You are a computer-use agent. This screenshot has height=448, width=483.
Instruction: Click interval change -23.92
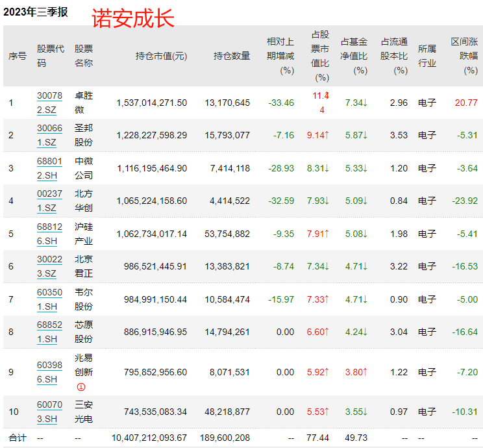point(465,201)
